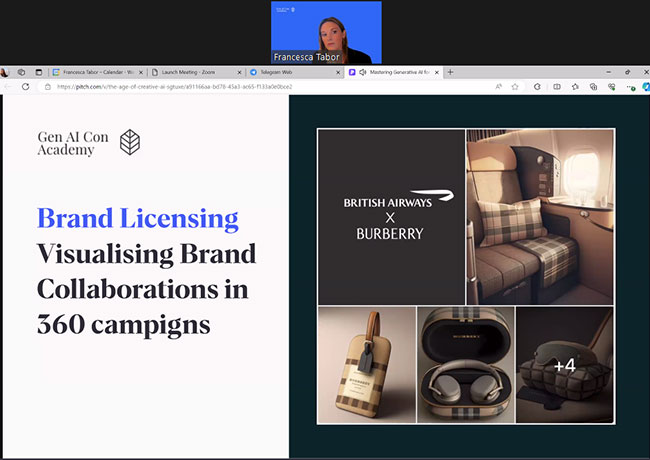
Task: Close the Francesca Tabor Calendar tab
Action: pyautogui.click(x=141, y=73)
